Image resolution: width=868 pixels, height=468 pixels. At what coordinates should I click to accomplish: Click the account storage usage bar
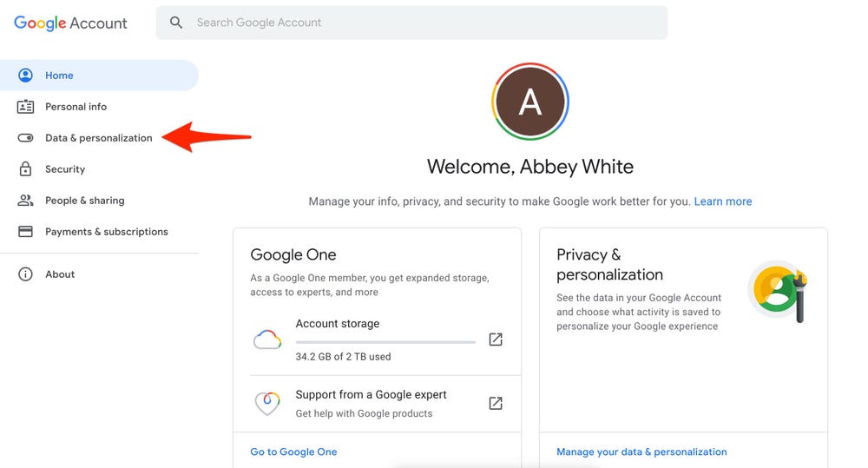[385, 342]
